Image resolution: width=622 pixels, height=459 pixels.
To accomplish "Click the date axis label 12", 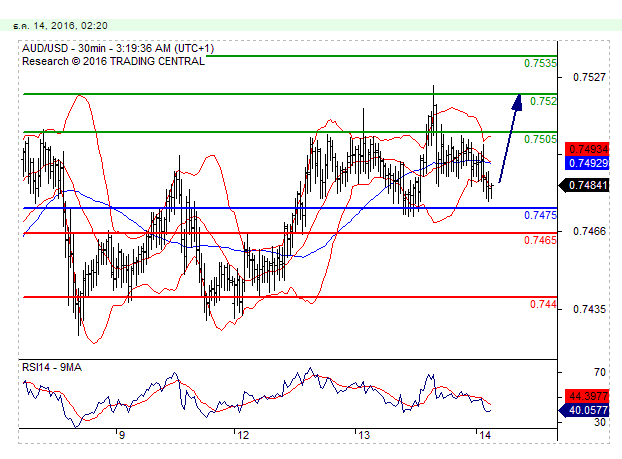I will 243,435.
